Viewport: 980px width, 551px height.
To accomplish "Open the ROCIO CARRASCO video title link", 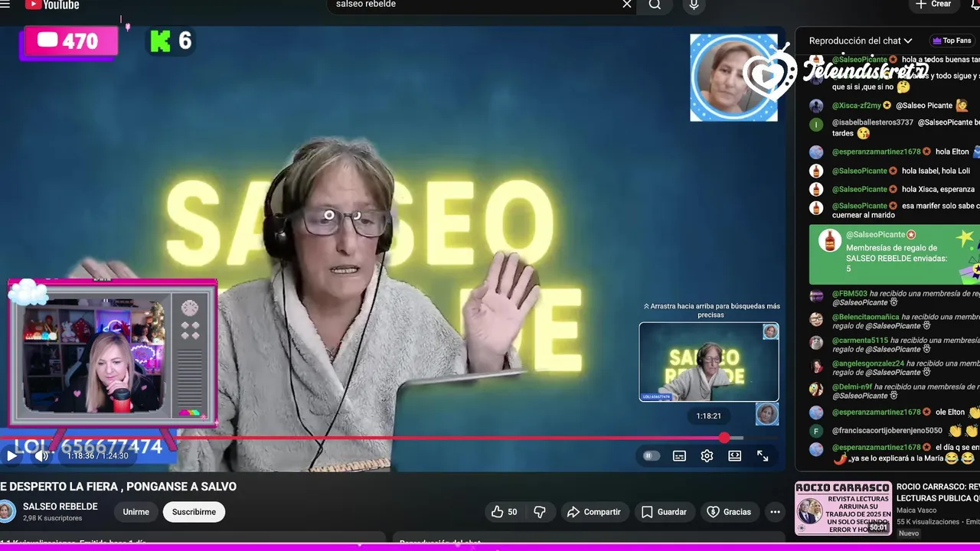I will coord(938,492).
